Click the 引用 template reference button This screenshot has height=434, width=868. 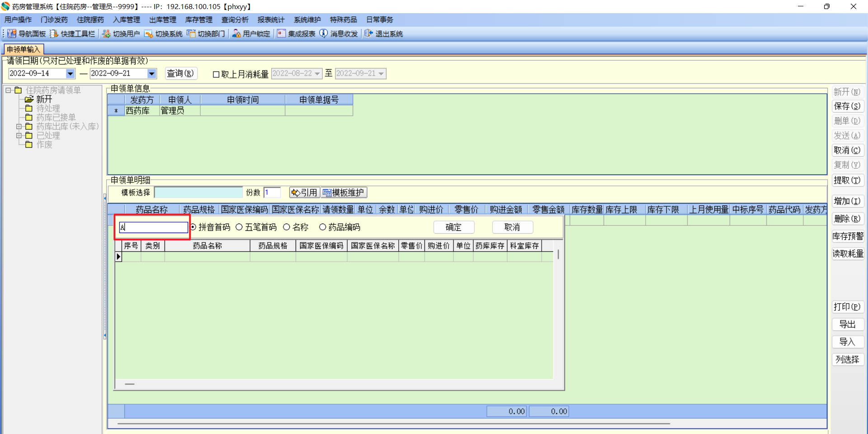click(305, 192)
